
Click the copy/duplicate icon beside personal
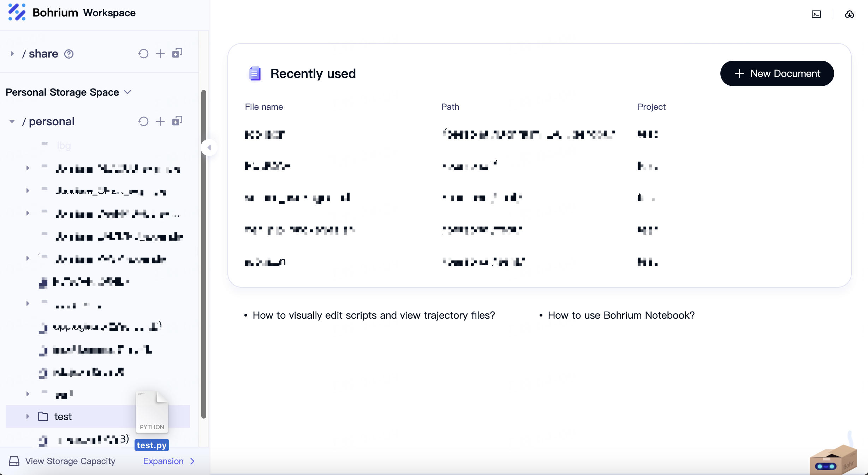[177, 121]
